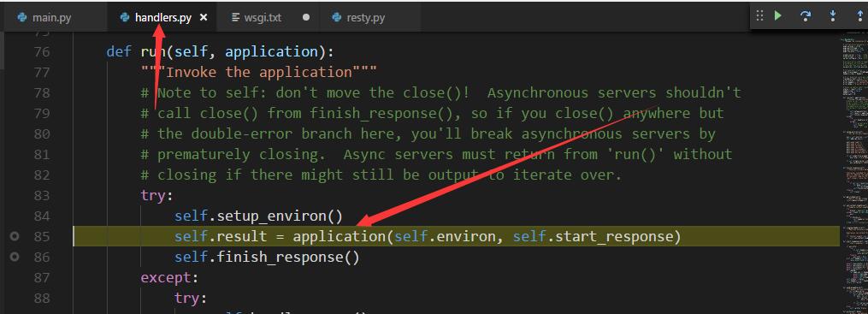Image resolution: width=868 pixels, height=314 pixels.
Task: Click the unsaved dot on wsgi.txt tab
Action: coord(305,17)
